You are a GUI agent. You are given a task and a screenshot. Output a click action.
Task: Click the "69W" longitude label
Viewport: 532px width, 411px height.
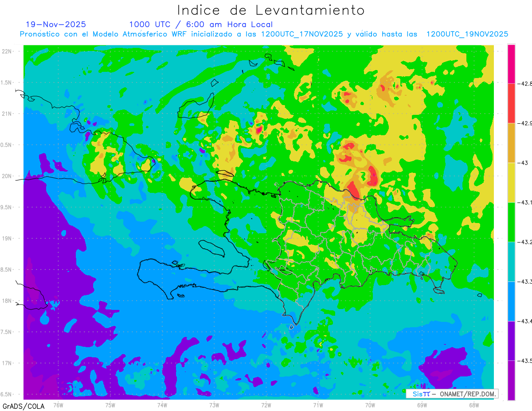[x=422, y=404]
